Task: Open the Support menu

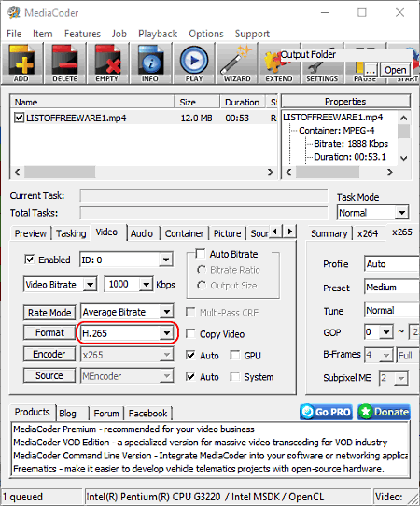Action: pos(252,34)
